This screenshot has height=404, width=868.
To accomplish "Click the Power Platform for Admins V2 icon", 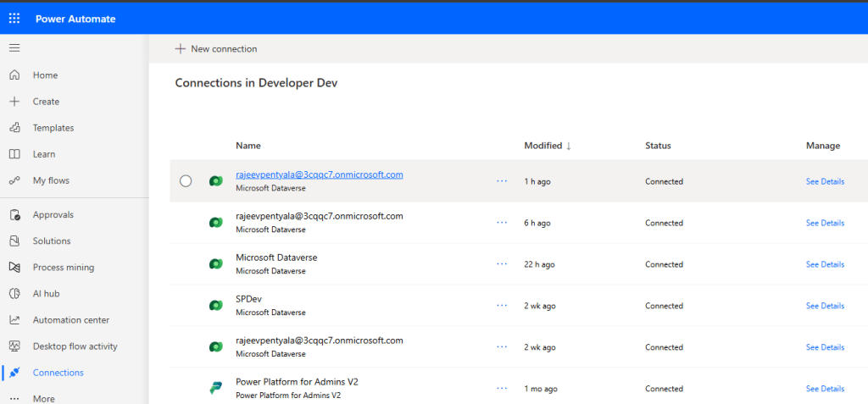I will [215, 389].
